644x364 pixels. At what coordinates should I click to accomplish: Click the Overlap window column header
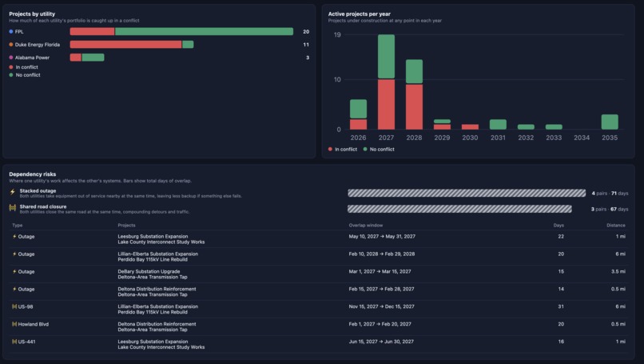coord(365,226)
